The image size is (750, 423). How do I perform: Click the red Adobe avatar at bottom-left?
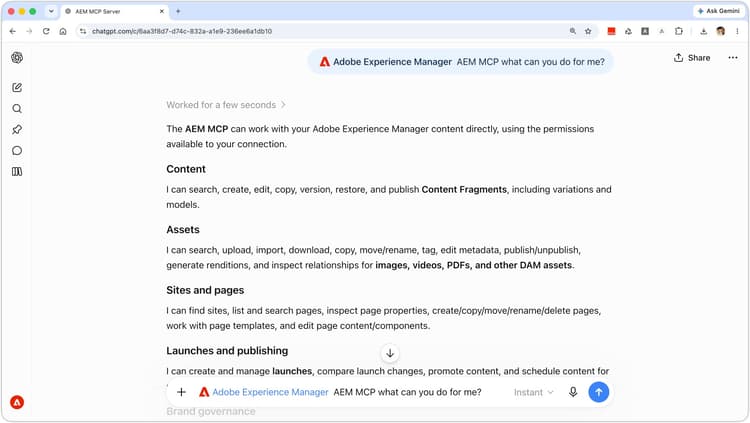pos(17,402)
